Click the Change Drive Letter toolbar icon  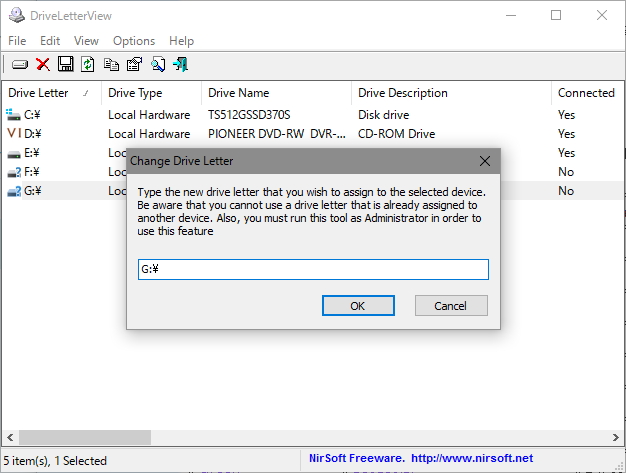tap(20, 64)
